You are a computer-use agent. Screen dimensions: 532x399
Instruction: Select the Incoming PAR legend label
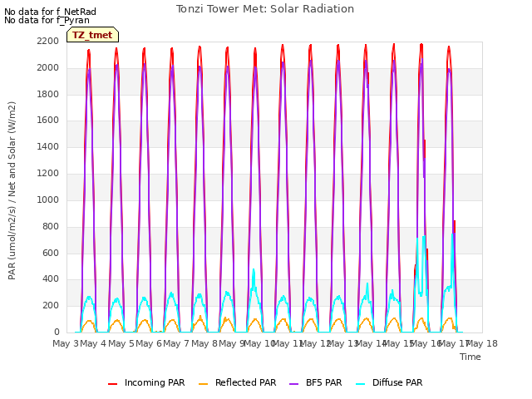(155, 382)
